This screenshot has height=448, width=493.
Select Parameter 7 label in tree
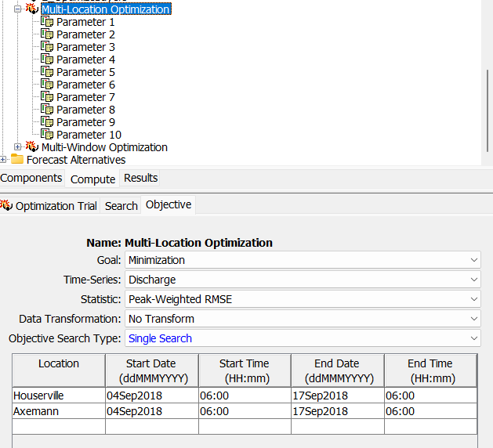(86, 97)
